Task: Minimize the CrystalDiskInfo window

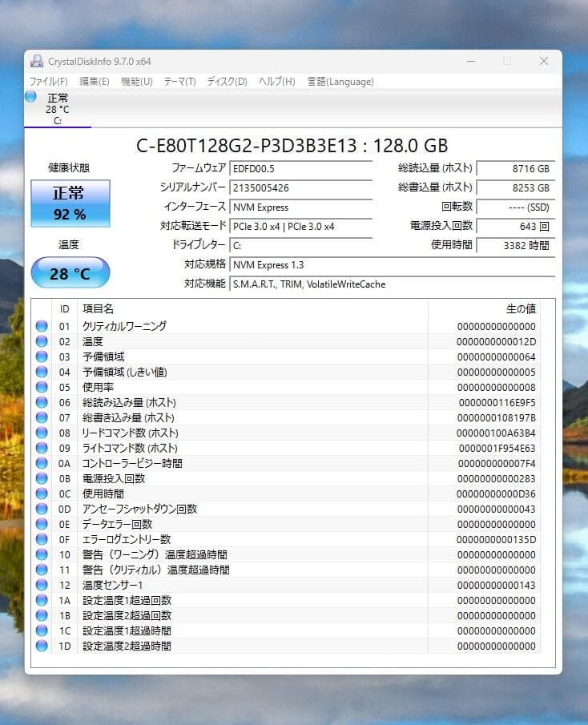Action: pyautogui.click(x=471, y=61)
